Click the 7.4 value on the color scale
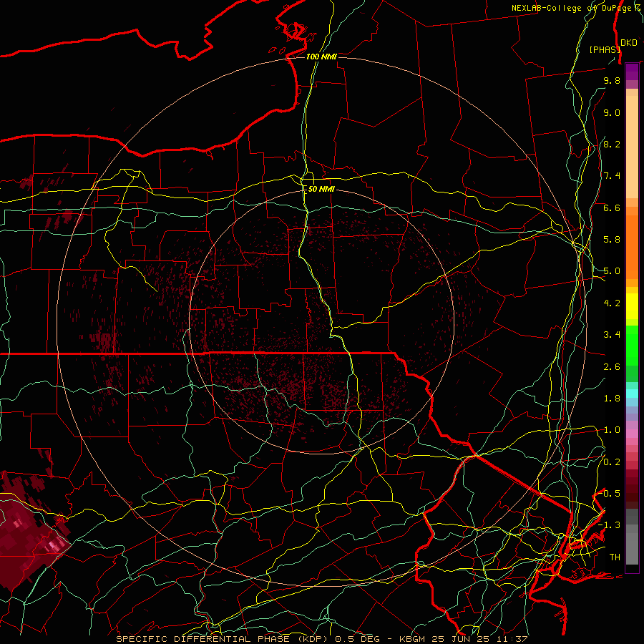 click(x=612, y=176)
